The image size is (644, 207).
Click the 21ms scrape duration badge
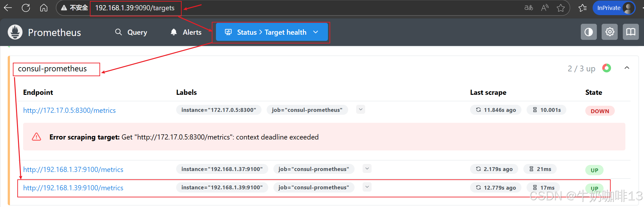(x=540, y=169)
